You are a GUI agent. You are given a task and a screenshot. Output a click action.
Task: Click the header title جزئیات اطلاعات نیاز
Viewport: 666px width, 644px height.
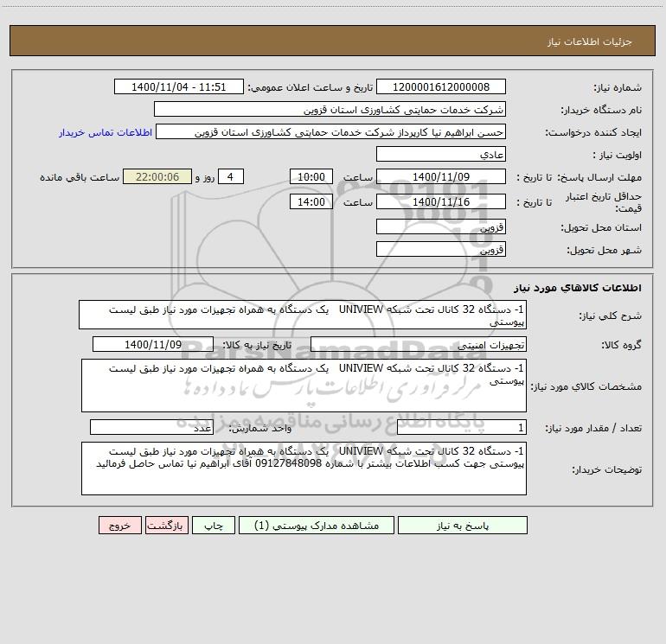[x=590, y=41]
